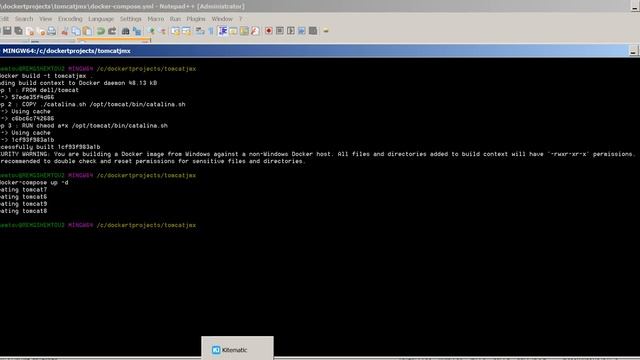The height and width of the screenshot is (360, 640).
Task: Click the 'Creating tomcat9' output line
Action: tap(24, 204)
